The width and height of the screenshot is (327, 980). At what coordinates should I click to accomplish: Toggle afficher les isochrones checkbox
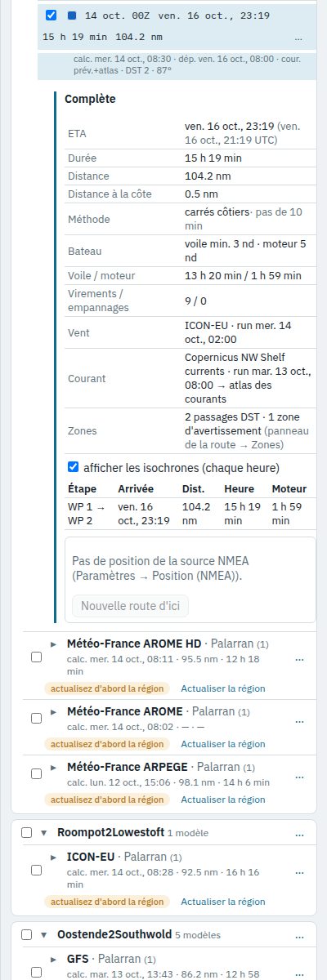coord(74,467)
